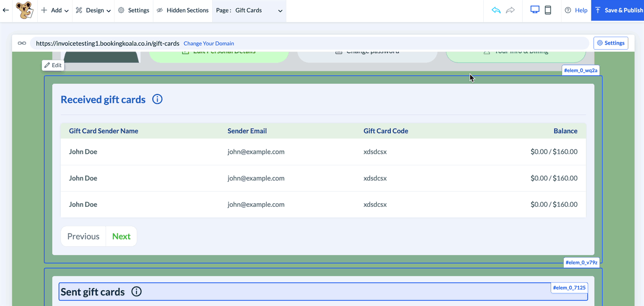
Task: Select the #elem_0_v79z element tag
Action: pyautogui.click(x=581, y=262)
